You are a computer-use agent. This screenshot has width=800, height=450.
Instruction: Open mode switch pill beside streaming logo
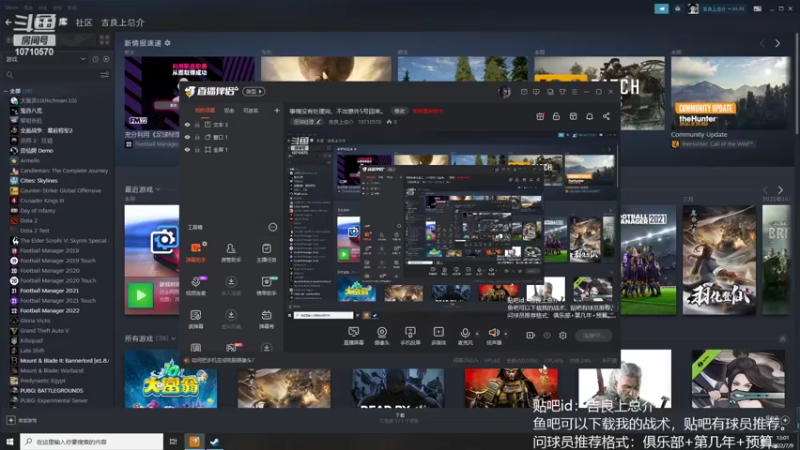[254, 91]
